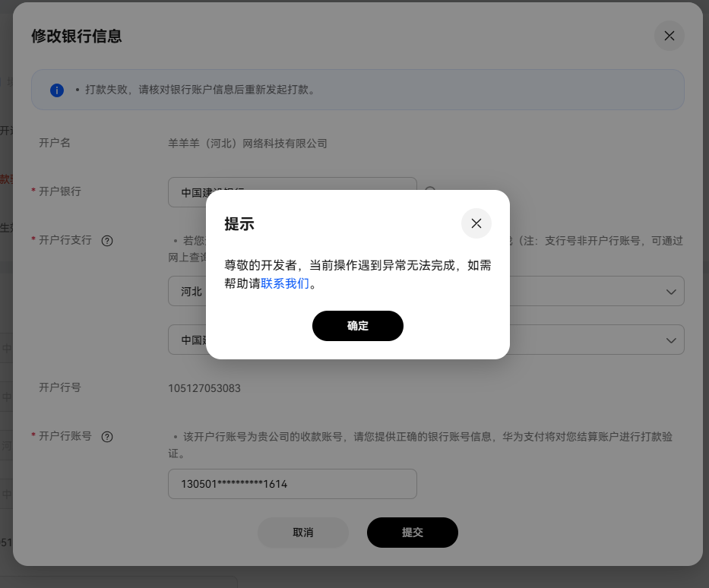Click the search icon beside the 开户银行 field
The height and width of the screenshot is (588, 709).
point(431,192)
